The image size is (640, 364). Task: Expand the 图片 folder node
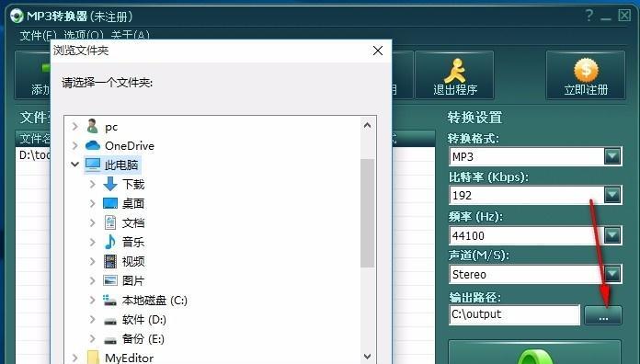pyautogui.click(x=93, y=280)
